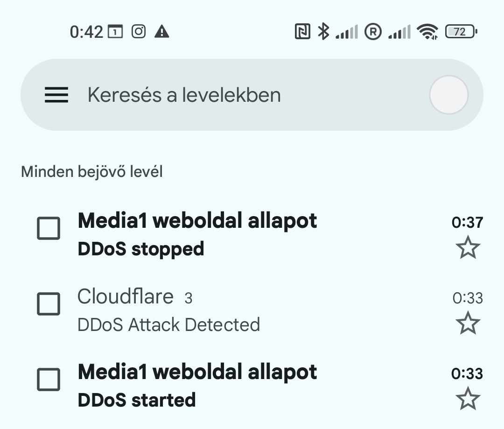Select the DDoS stopped email checkbox

(x=49, y=229)
